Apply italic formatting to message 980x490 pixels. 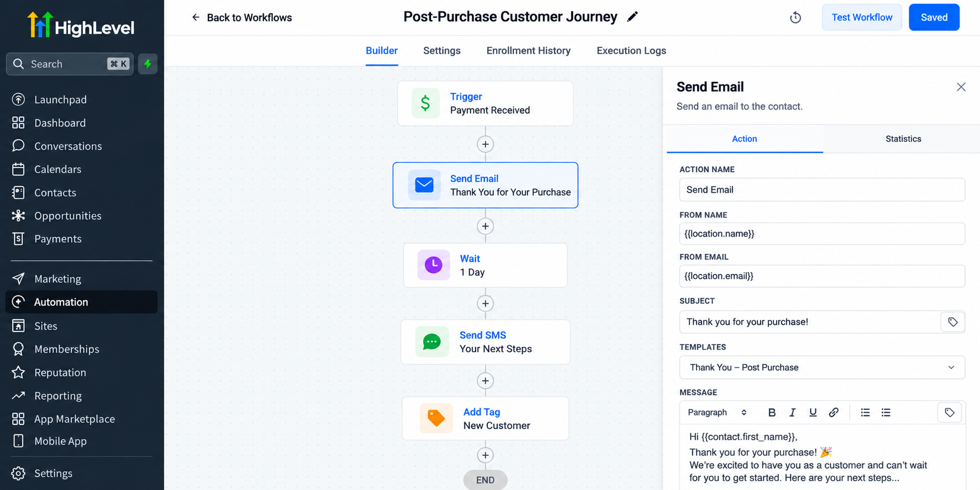pos(792,413)
